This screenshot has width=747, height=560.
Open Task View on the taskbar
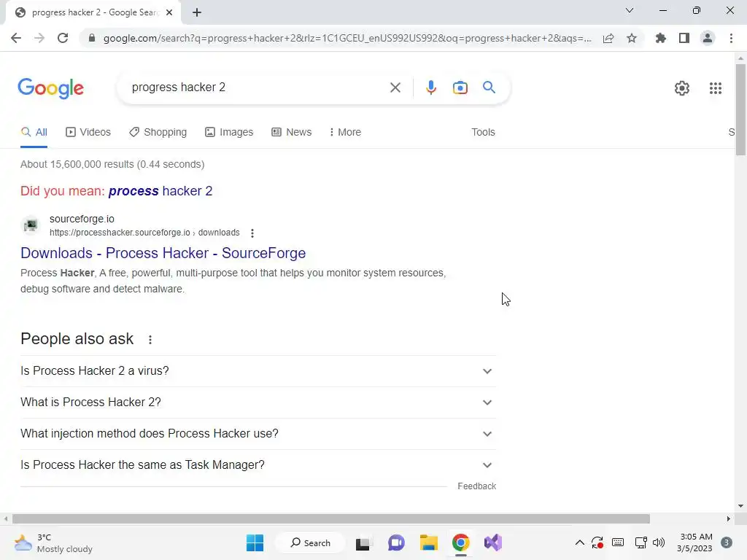363,542
